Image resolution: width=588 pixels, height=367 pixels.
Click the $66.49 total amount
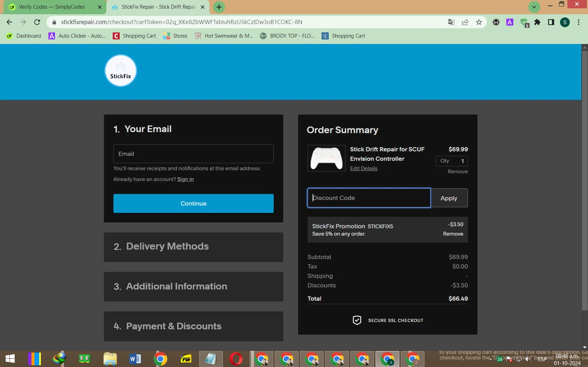point(458,298)
